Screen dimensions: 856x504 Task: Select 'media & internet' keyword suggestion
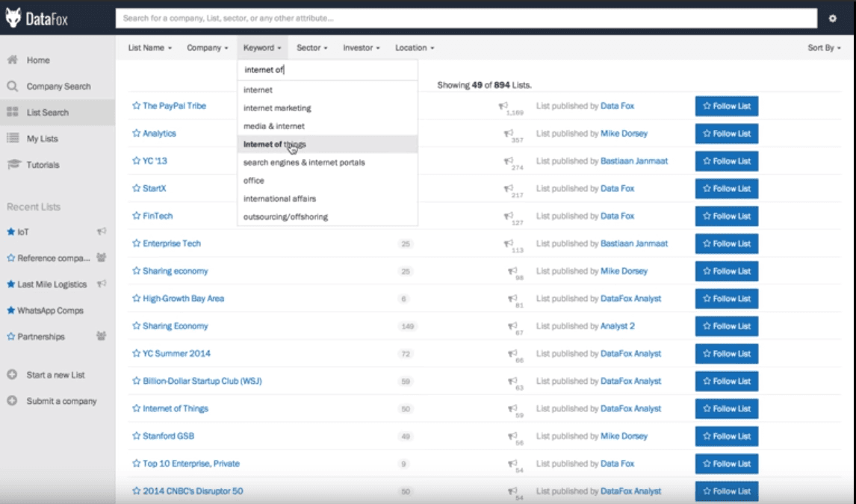pos(328,126)
